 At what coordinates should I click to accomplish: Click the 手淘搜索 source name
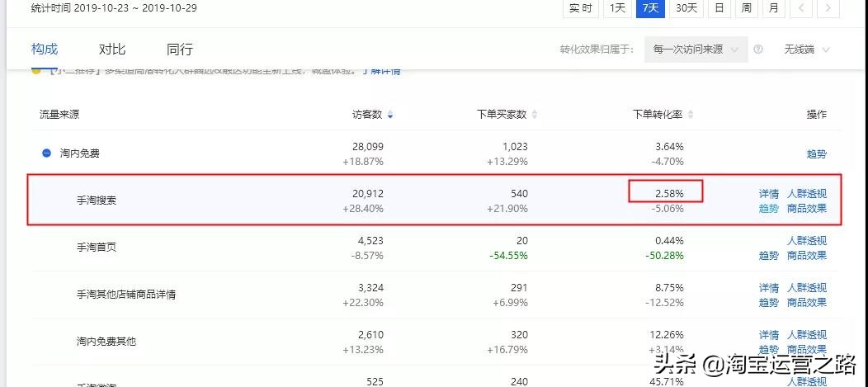pos(97,201)
